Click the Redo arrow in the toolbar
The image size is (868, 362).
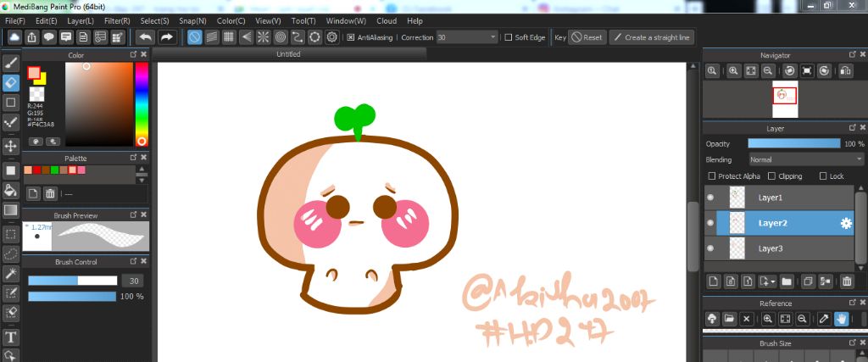pos(165,37)
